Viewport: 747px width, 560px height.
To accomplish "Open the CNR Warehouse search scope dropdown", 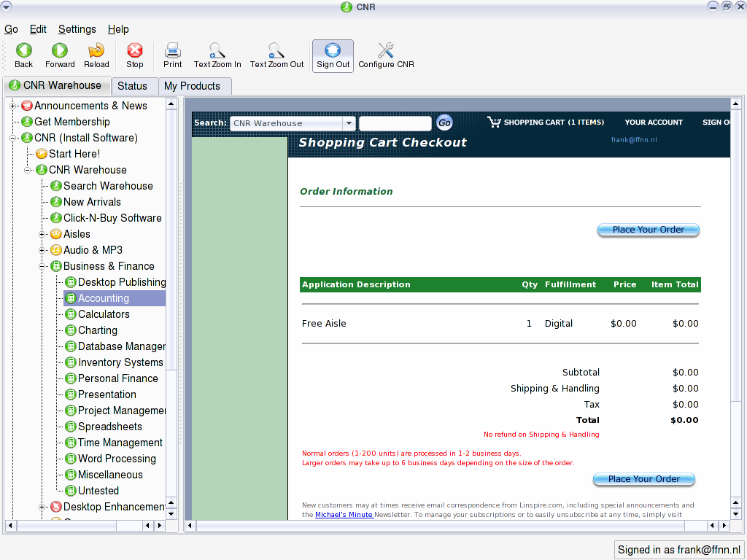I will [349, 123].
